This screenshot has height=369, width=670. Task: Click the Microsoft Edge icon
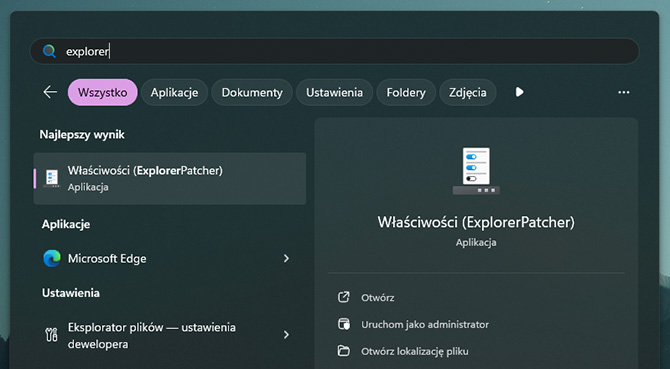pos(52,258)
